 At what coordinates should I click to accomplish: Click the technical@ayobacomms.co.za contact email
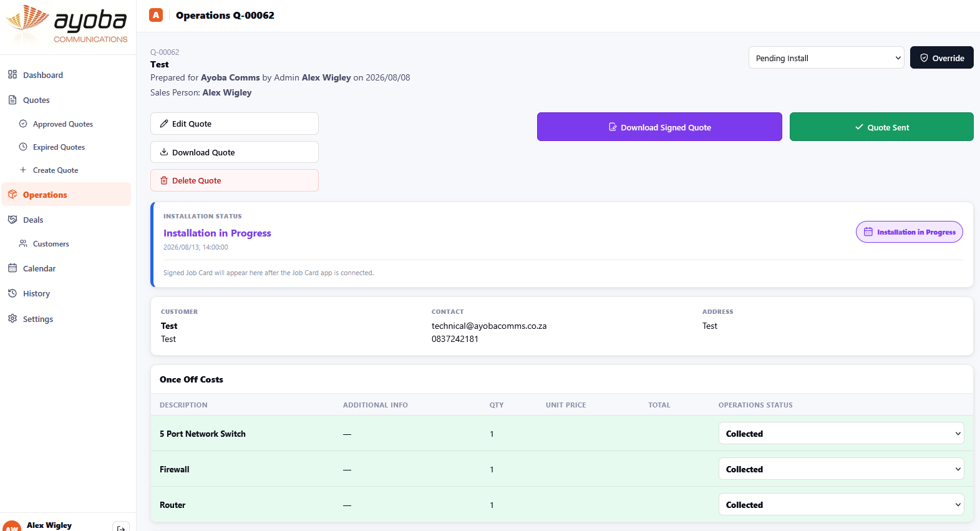489,326
